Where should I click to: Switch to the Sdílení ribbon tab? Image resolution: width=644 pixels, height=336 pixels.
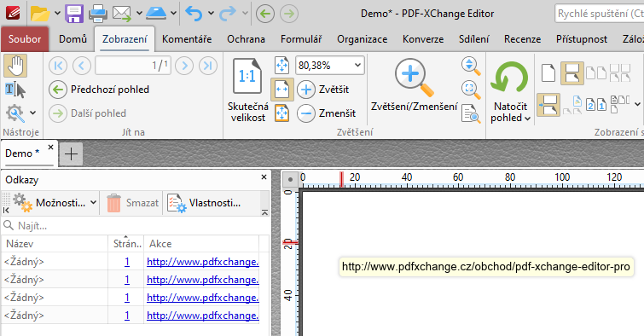click(x=473, y=39)
